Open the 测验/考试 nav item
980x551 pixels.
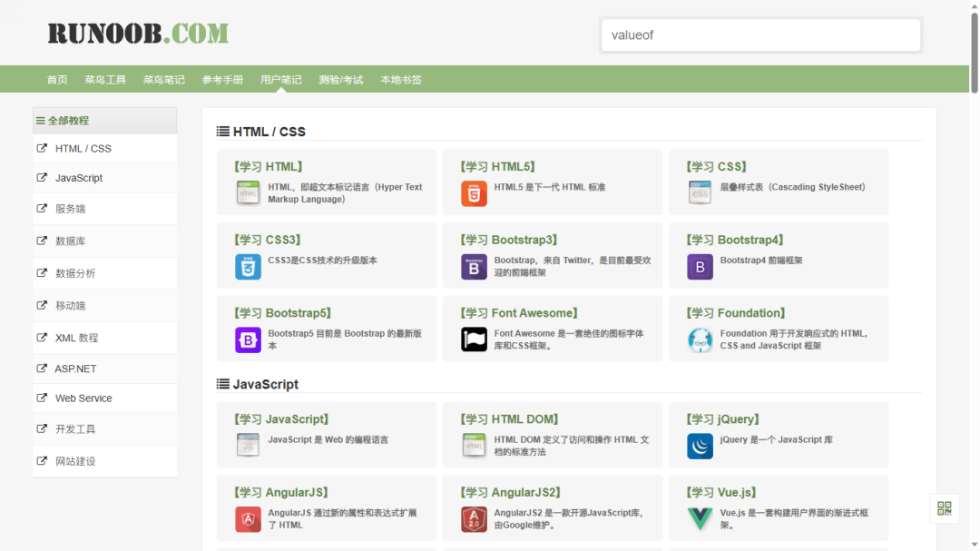tap(340, 80)
